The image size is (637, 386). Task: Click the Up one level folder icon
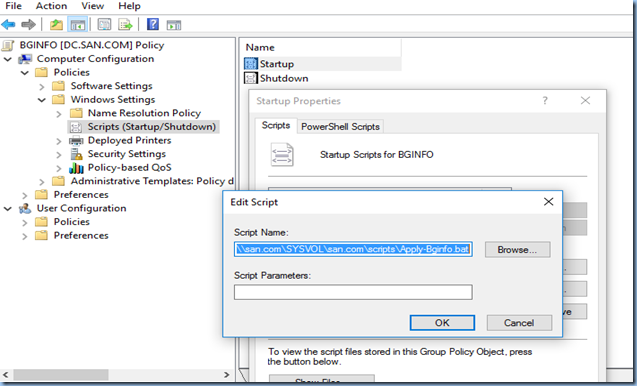(56, 25)
